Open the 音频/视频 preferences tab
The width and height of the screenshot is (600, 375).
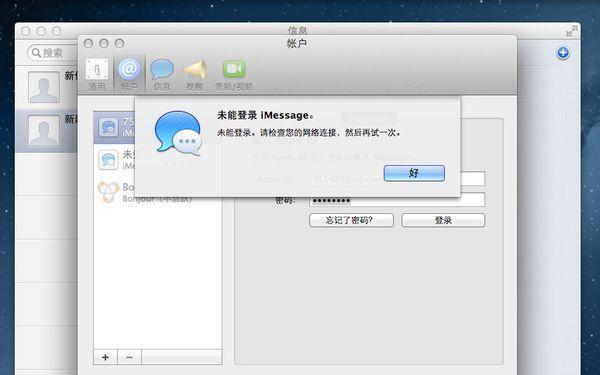pos(234,75)
